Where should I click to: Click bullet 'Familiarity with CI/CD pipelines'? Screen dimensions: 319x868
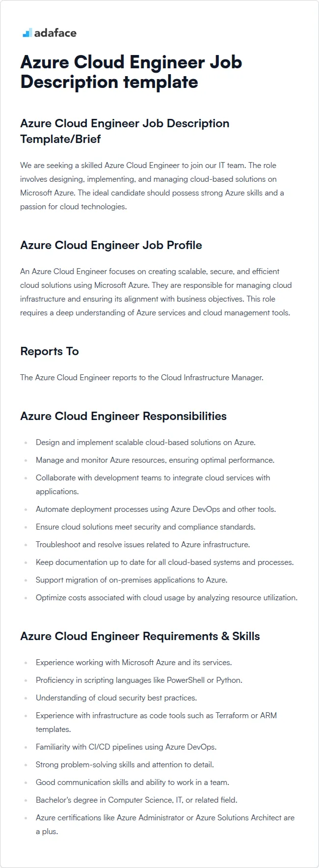[126, 747]
